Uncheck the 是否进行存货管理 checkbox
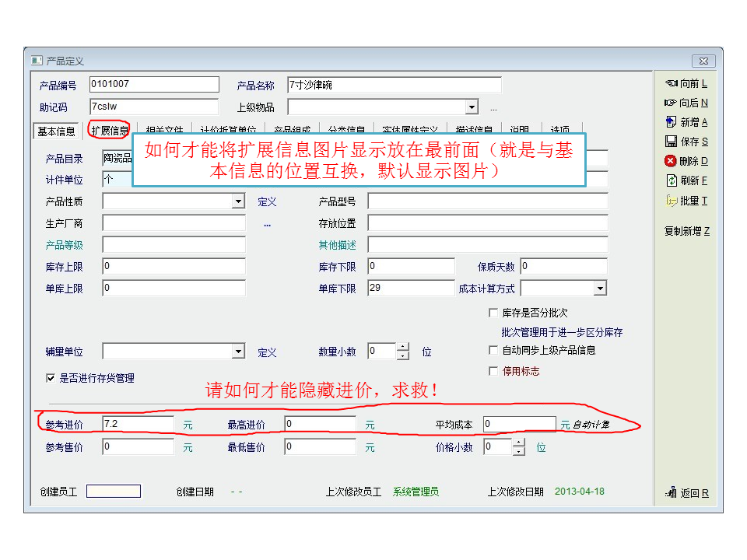The image size is (747, 560). click(51, 378)
